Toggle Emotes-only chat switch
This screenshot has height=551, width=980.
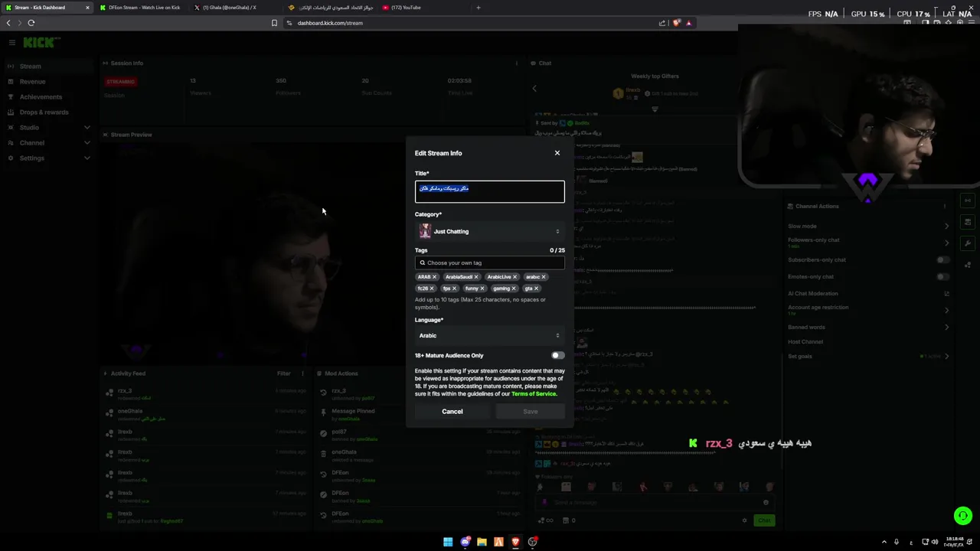tap(943, 276)
